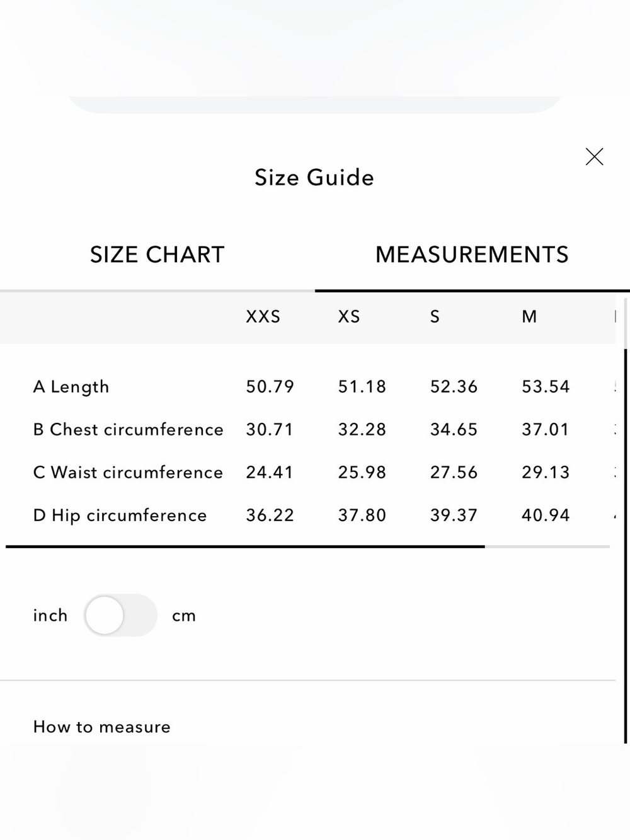This screenshot has width=630, height=840.
Task: Select the inch unit label
Action: [50, 615]
